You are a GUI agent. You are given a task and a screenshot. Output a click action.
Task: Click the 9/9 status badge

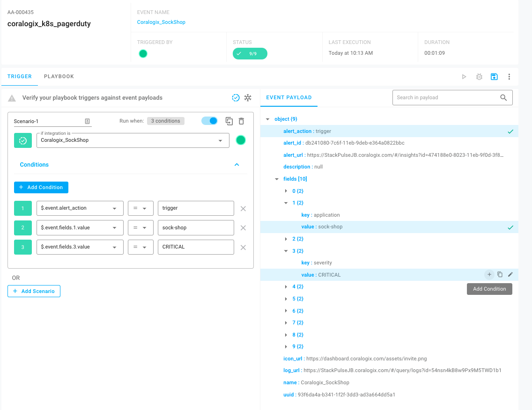click(x=250, y=53)
